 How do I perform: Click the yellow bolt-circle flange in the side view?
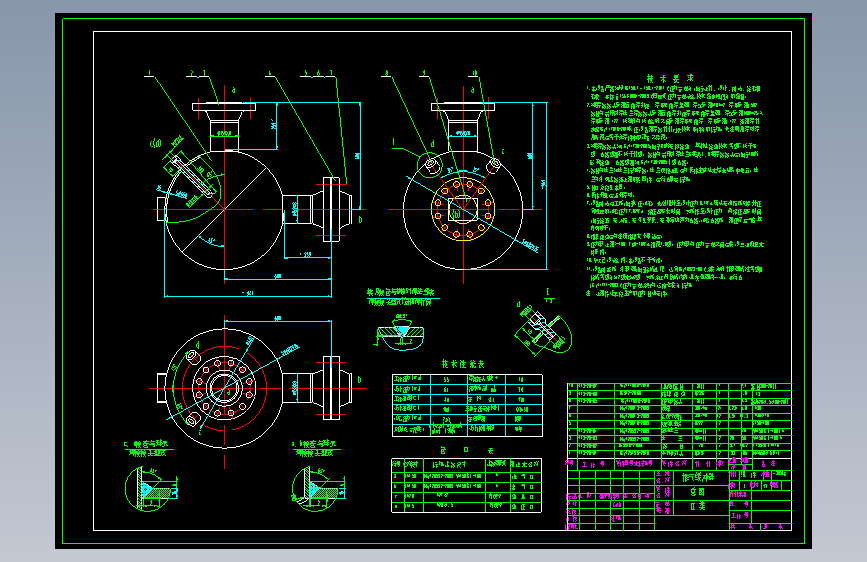463,209
